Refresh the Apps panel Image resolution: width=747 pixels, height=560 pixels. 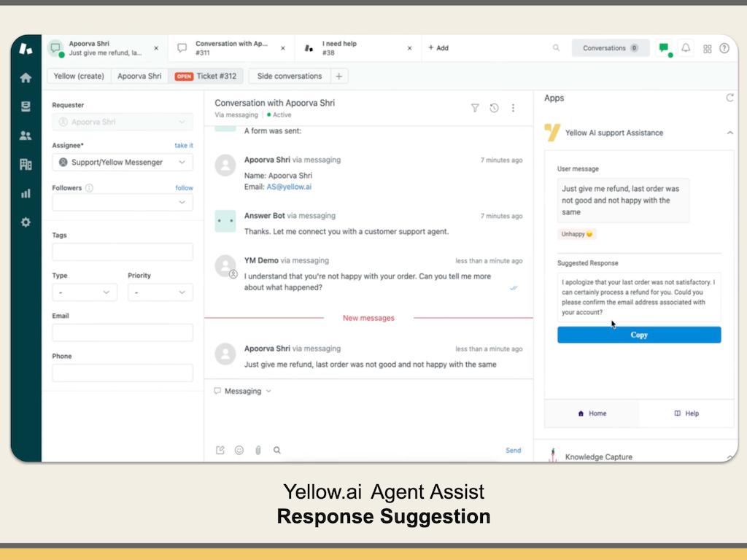pyautogui.click(x=729, y=98)
